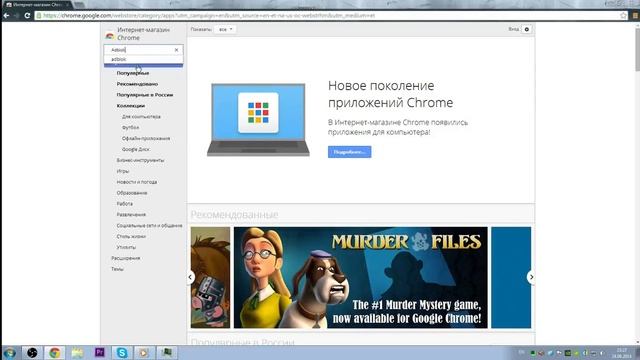Click the Новое поколение приложений Chrome headline

click(390, 94)
